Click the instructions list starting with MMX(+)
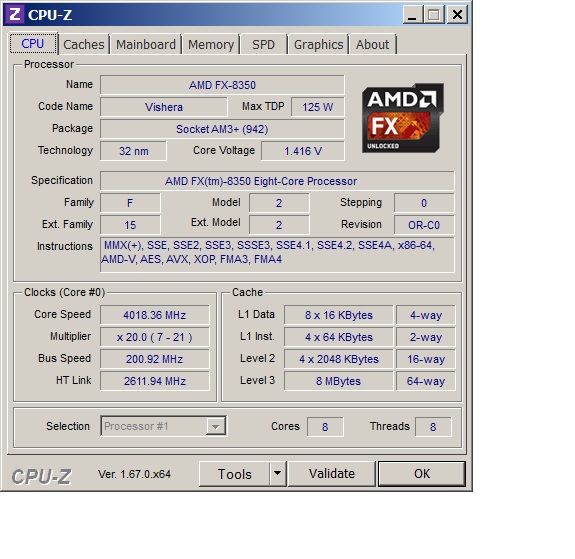Screen dimensions: 575x559 pyautogui.click(x=277, y=255)
